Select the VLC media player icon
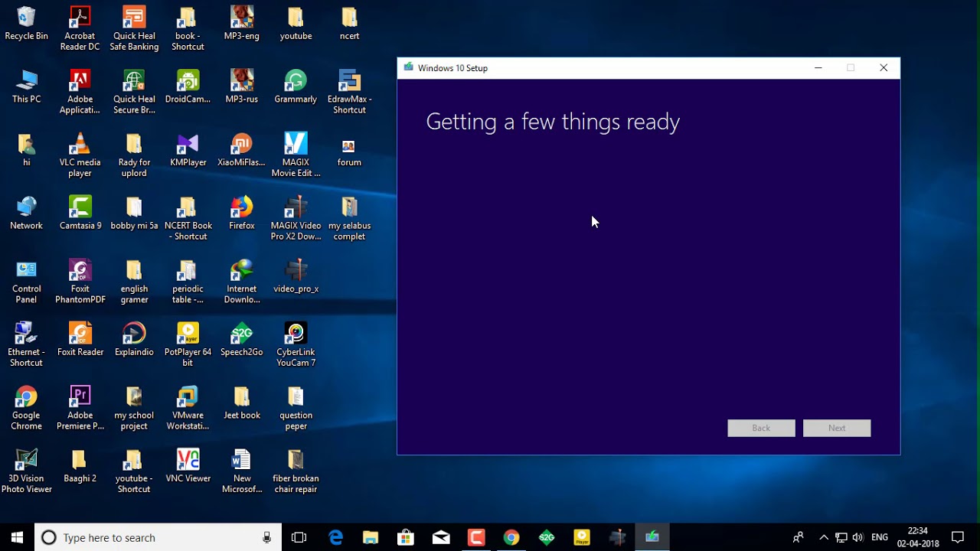Screen dimensions: 980x551 pyautogui.click(x=80, y=155)
